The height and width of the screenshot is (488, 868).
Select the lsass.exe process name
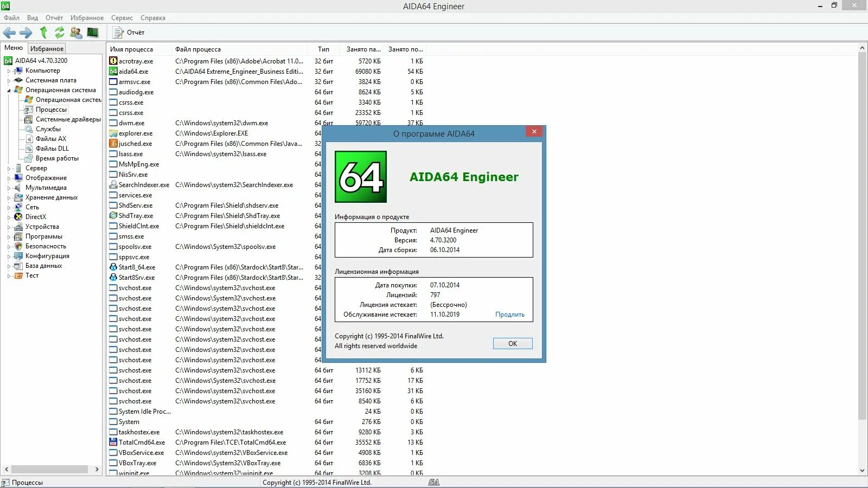131,154
